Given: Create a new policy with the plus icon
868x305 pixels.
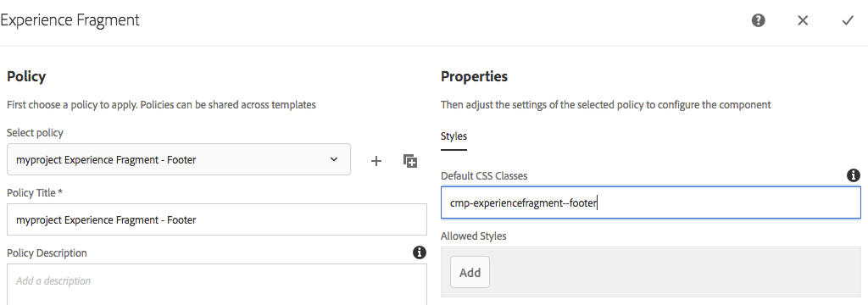Looking at the screenshot, I should [376, 161].
